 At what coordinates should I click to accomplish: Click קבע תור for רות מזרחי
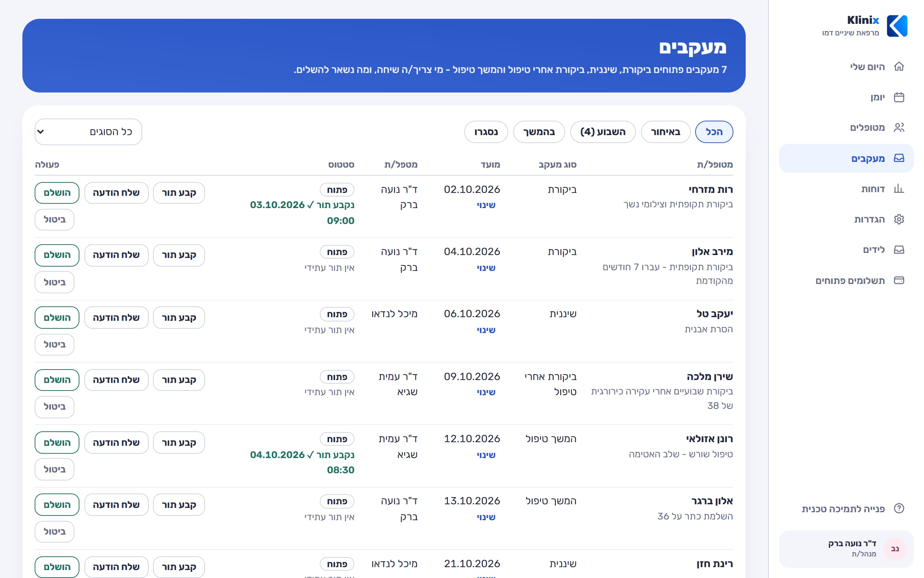[x=179, y=193]
